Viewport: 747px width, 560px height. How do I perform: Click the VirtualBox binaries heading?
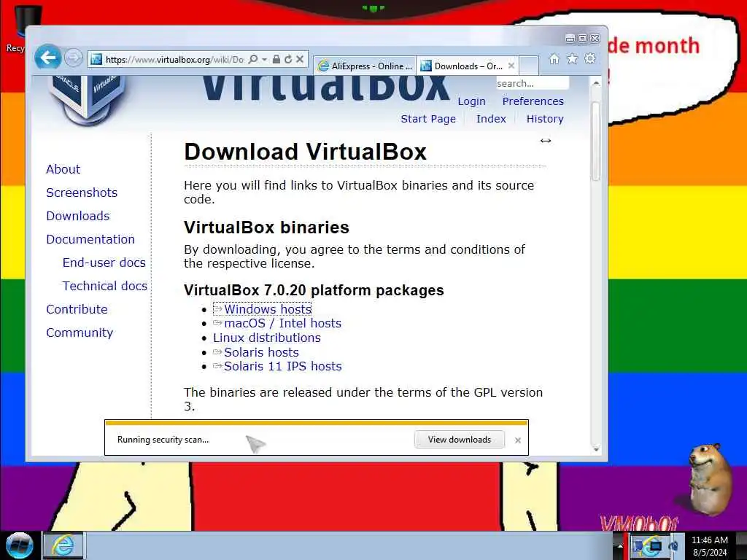[266, 227]
